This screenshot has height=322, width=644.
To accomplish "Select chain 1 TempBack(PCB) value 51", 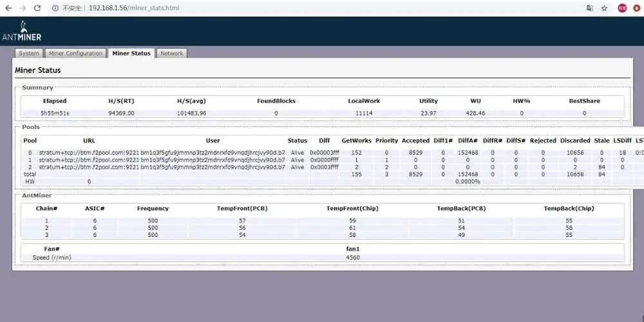I will tap(461, 220).
